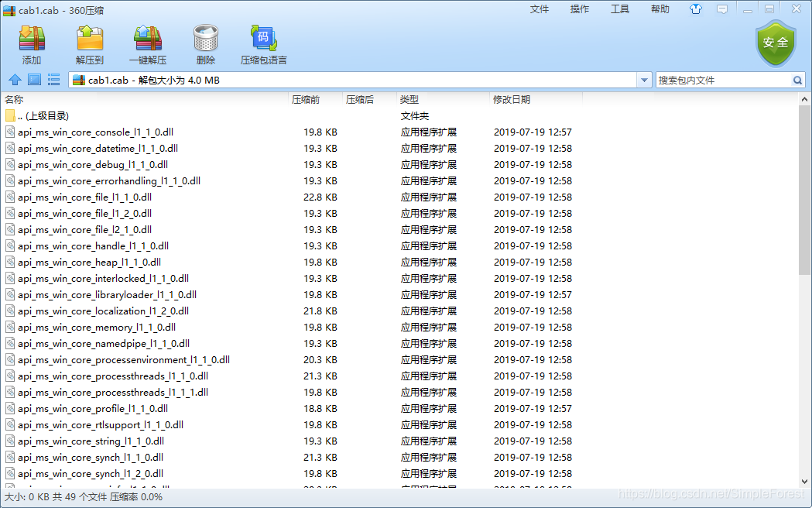Click file icon of api_ms_win_core_memory_l1_1_0.dll
The width and height of the screenshot is (812, 508).
10,328
